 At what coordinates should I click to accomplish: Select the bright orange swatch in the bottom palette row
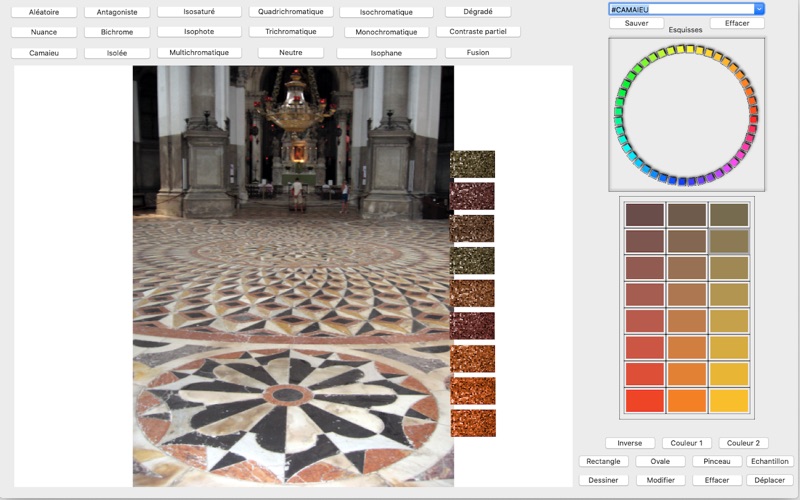(x=687, y=401)
